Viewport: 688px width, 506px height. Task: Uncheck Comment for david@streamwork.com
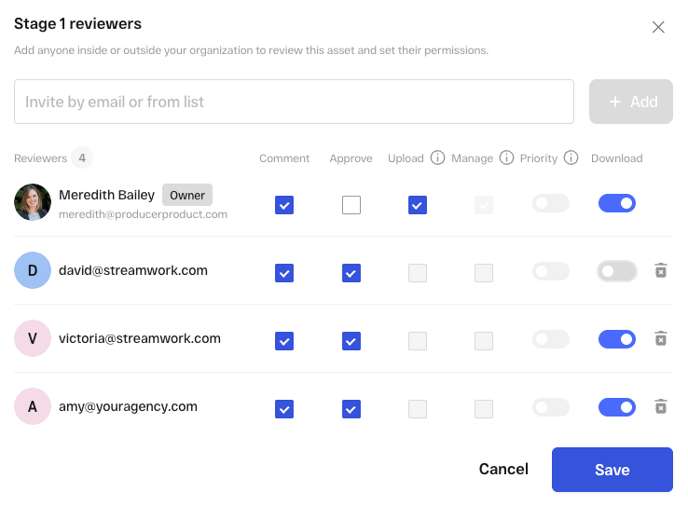point(284,273)
